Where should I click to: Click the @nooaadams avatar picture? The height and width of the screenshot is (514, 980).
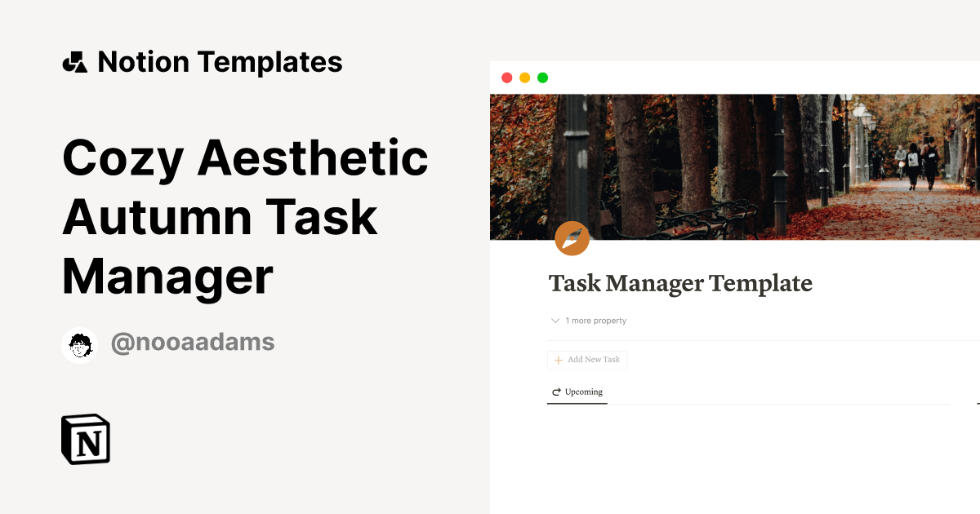[x=79, y=342]
